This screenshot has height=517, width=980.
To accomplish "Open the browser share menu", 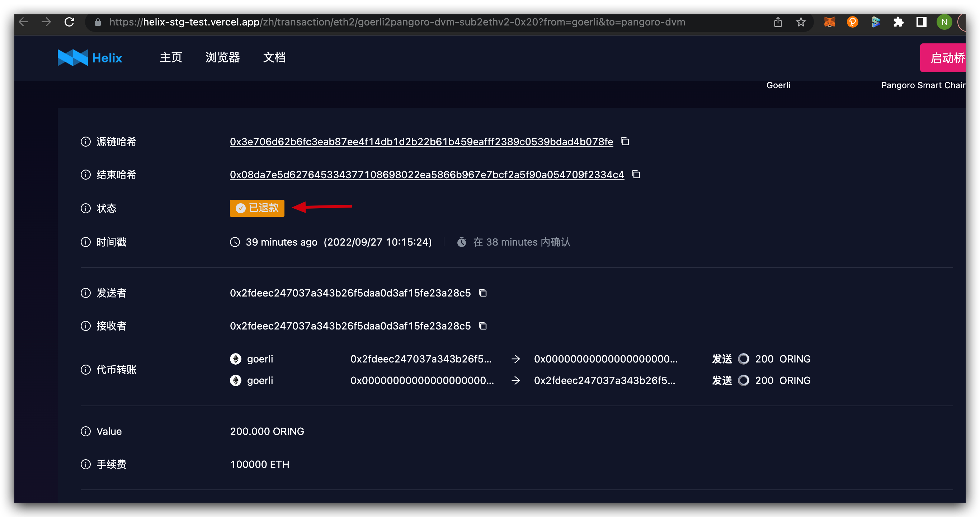I will (777, 22).
